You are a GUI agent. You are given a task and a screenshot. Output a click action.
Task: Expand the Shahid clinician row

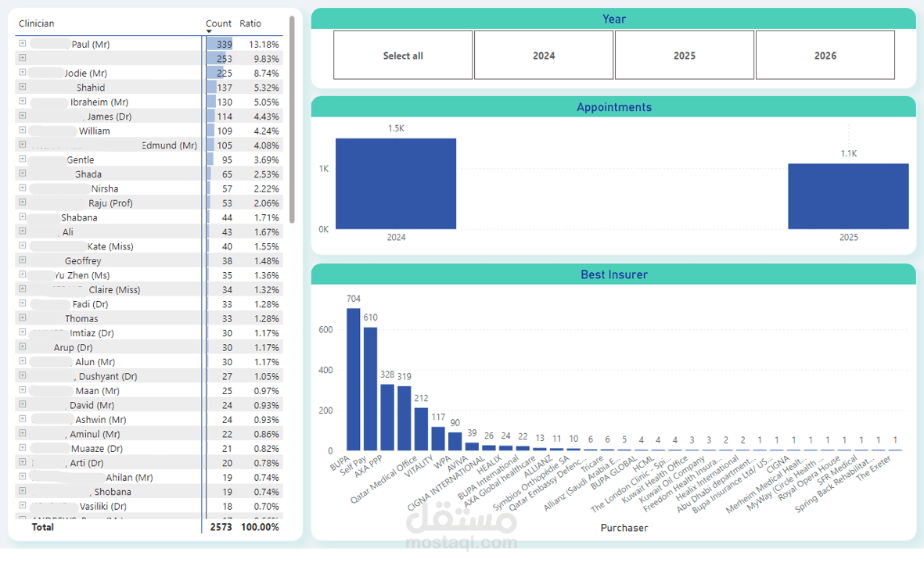pos(23,87)
